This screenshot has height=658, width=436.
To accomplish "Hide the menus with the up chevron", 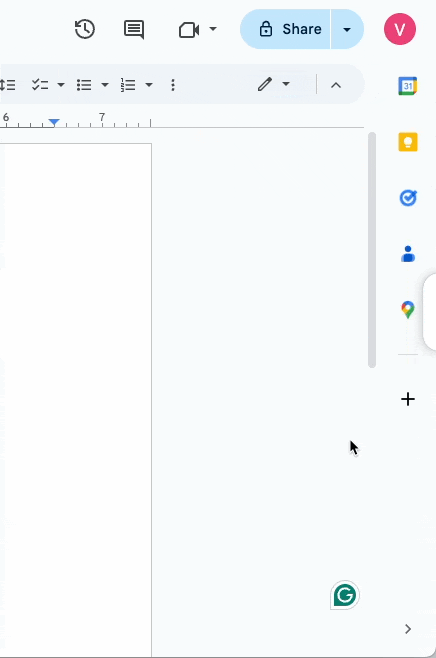I will pyautogui.click(x=336, y=85).
